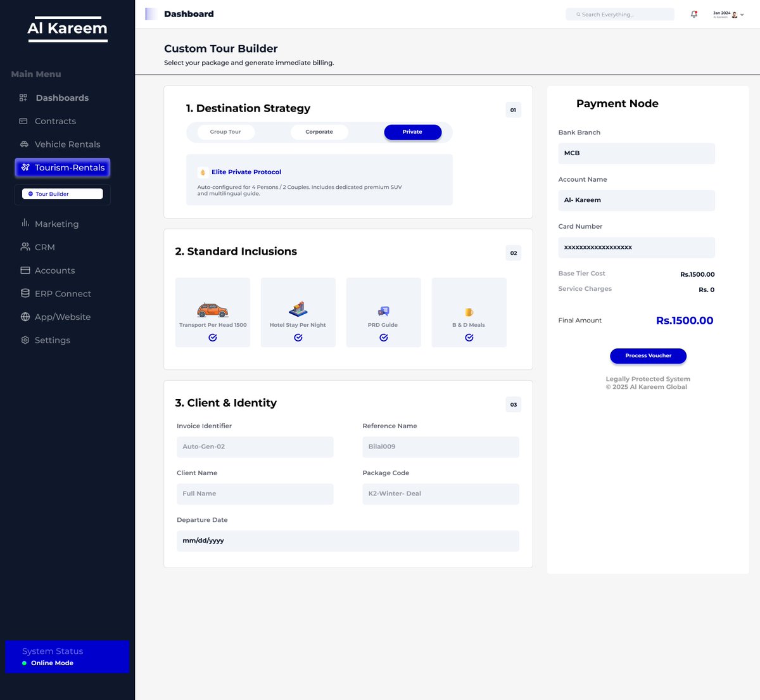Open the Marketing menu item
This screenshot has width=760, height=700.
(56, 224)
